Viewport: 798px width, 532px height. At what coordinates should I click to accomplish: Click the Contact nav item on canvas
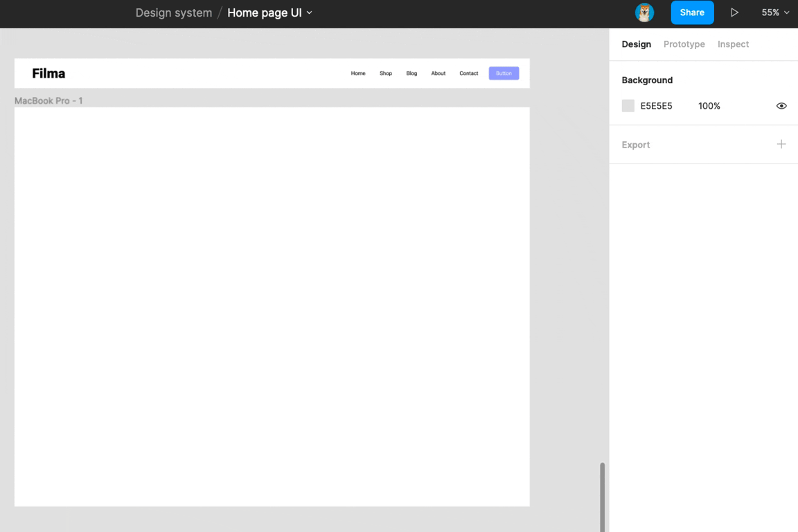point(468,73)
